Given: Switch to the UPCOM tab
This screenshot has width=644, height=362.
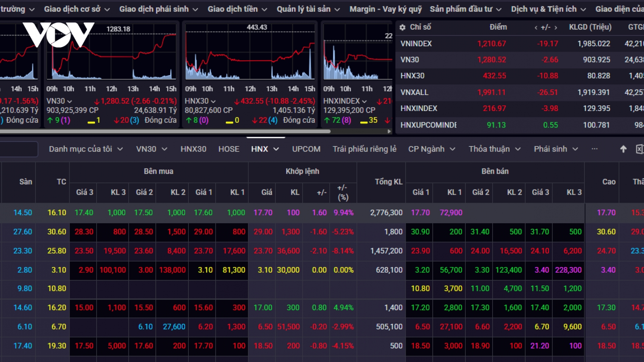Looking at the screenshot, I should 306,149.
